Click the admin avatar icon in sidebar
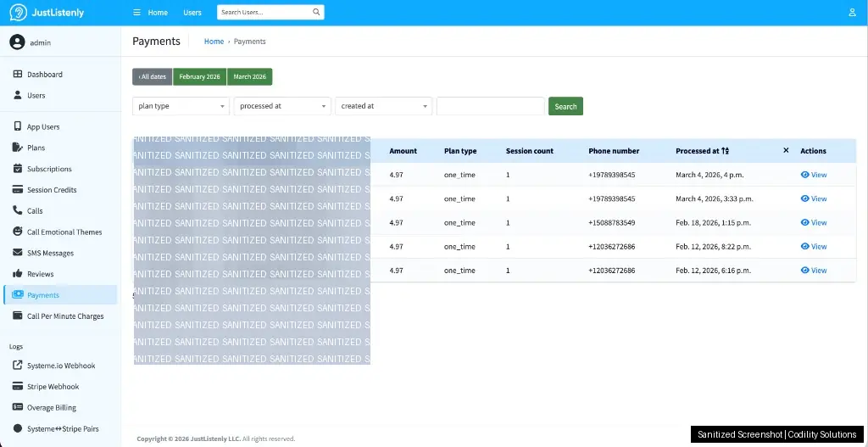Viewport: 868px width, 447px height. [x=17, y=42]
